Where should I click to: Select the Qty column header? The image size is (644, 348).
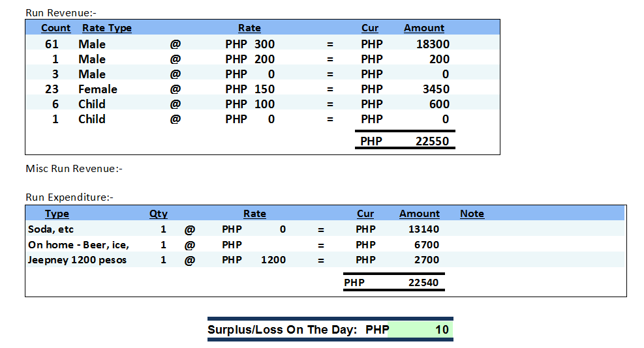(158, 214)
